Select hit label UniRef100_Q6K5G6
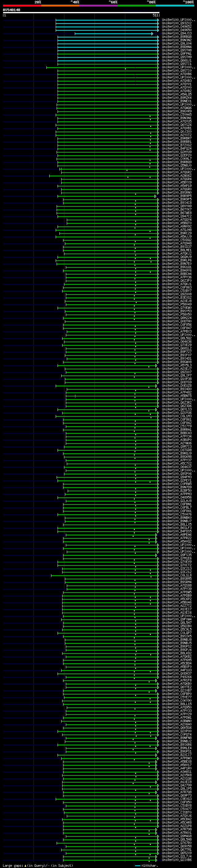Screen dimensions: 197x868 [177, 728]
